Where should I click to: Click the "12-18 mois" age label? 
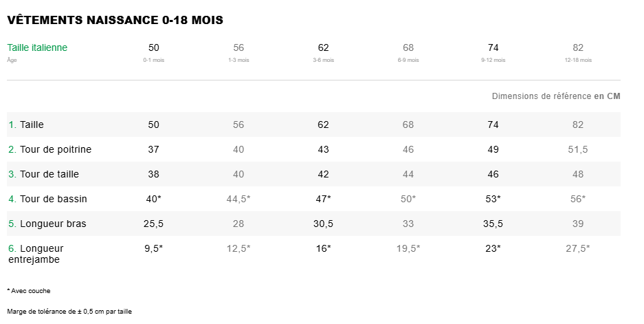[577, 61]
